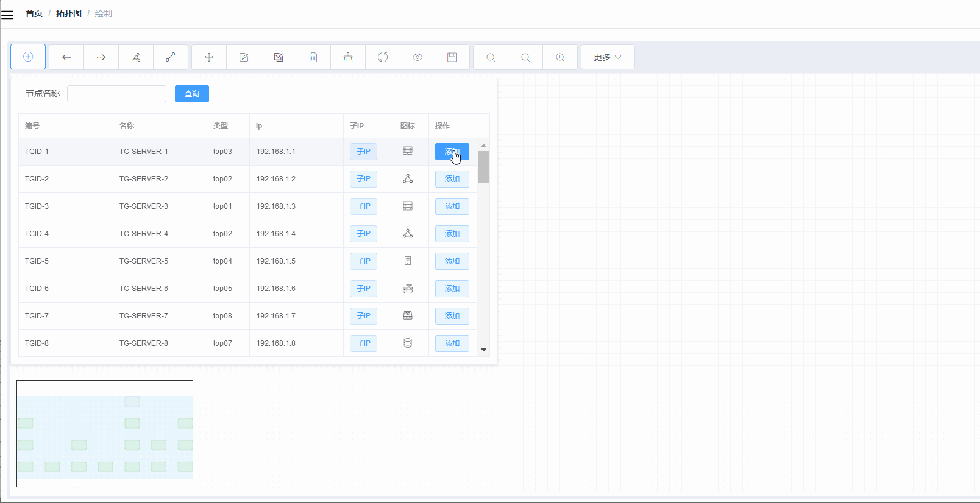
Task: Open 子IP for TG-SERVER-7
Action: pos(363,316)
